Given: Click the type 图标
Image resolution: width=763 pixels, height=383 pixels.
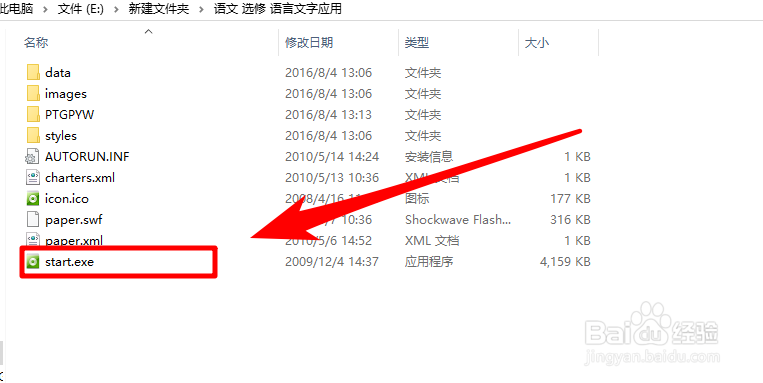Looking at the screenshot, I should click(417, 199).
